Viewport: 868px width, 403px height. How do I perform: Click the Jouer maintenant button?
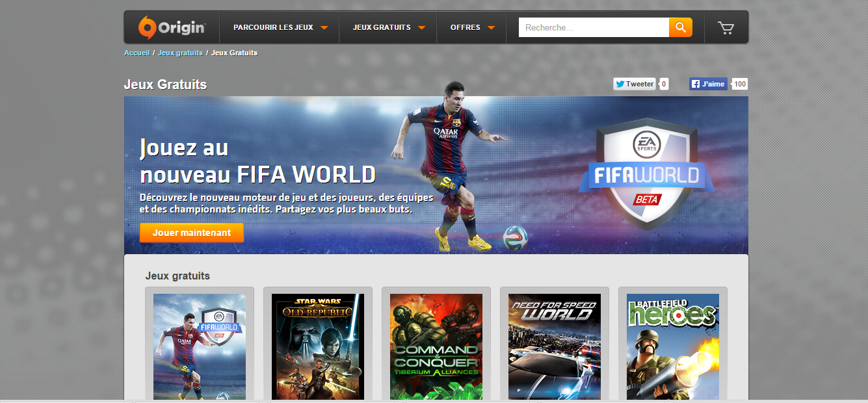pos(192,233)
